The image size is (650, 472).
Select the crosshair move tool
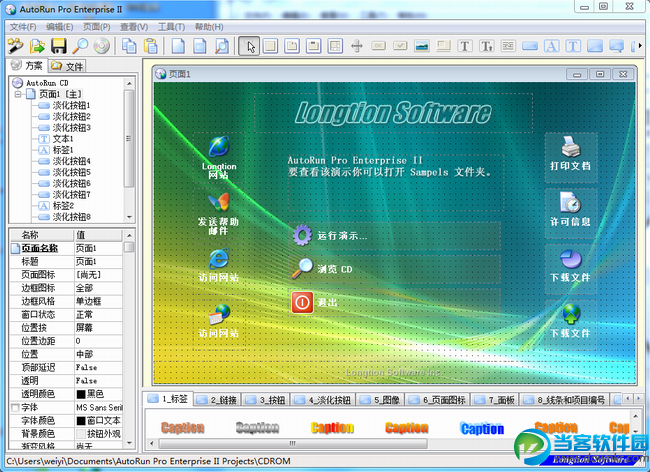pyautogui.click(x=357, y=46)
